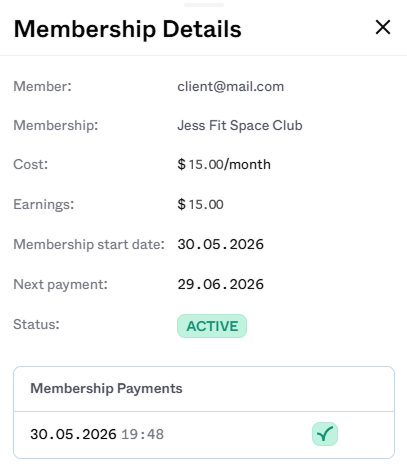Close the Membership Details panel
The height and width of the screenshot is (473, 407).
point(383,27)
